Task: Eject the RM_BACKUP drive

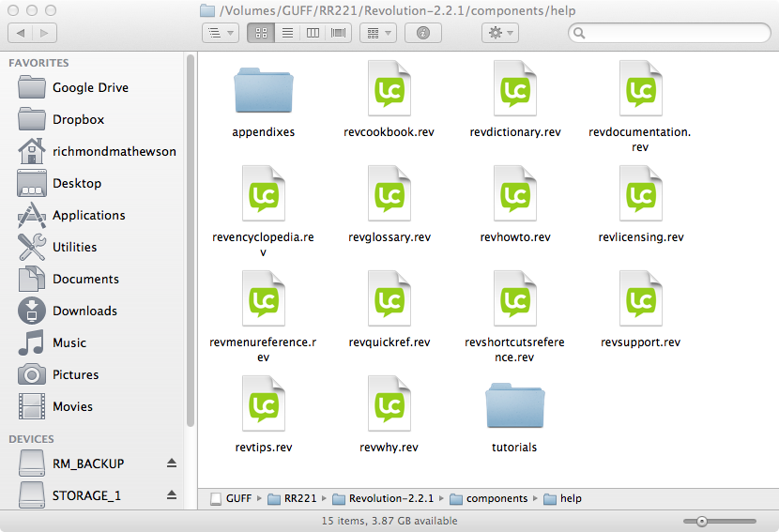Action: 172,464
